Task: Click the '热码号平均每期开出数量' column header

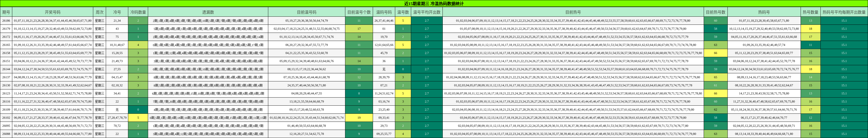Action: (844, 12)
